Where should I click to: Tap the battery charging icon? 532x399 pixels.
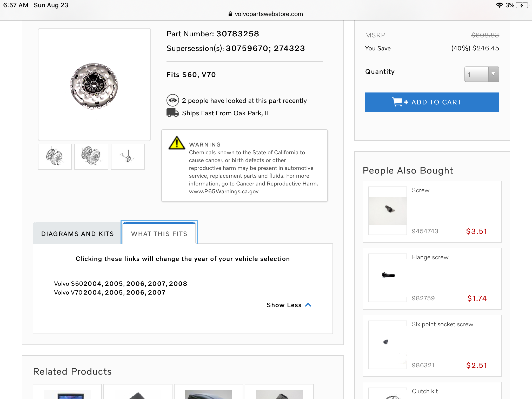coord(522,5)
